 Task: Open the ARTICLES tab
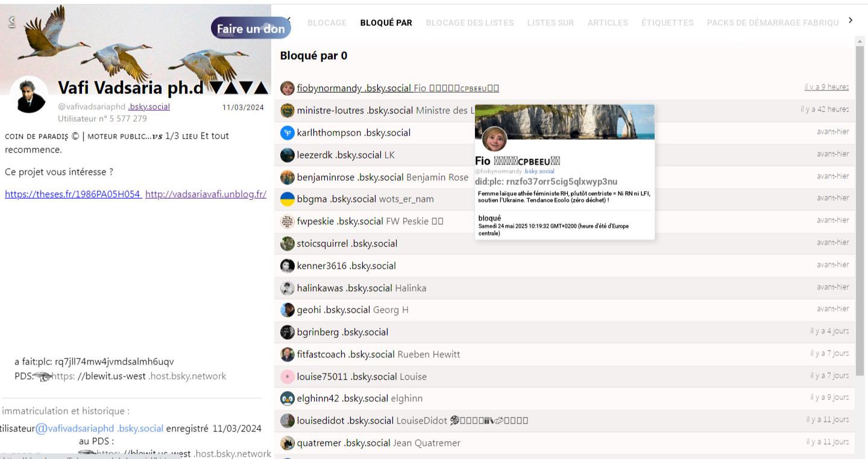coord(608,23)
